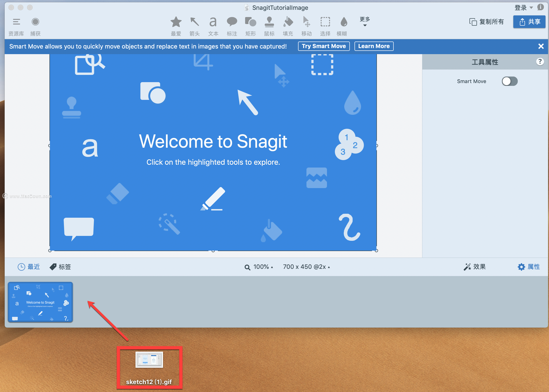The width and height of the screenshot is (549, 392).
Task: Click the step numbers 1 2 3 icon on canvas
Action: (x=349, y=144)
